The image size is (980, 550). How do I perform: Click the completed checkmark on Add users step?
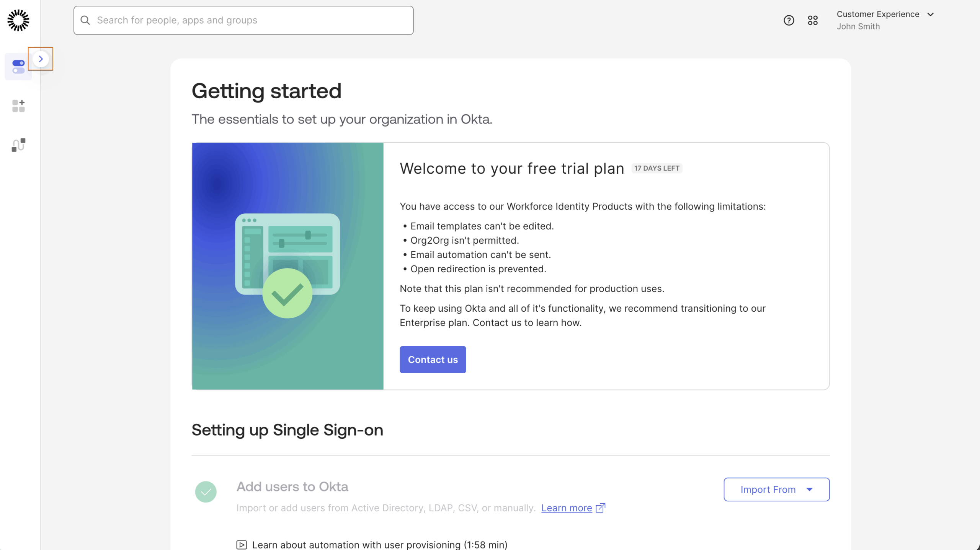tap(206, 491)
